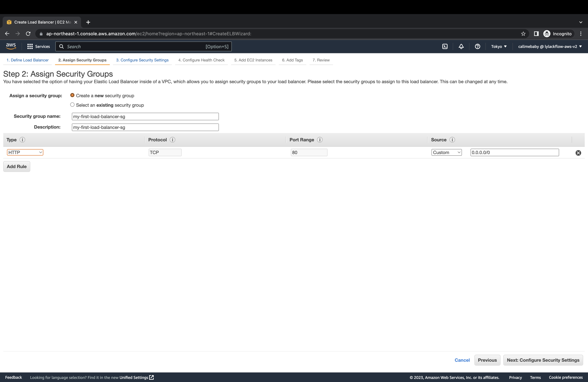Click the port range 80 field
The width and height of the screenshot is (588, 382).
[309, 152]
